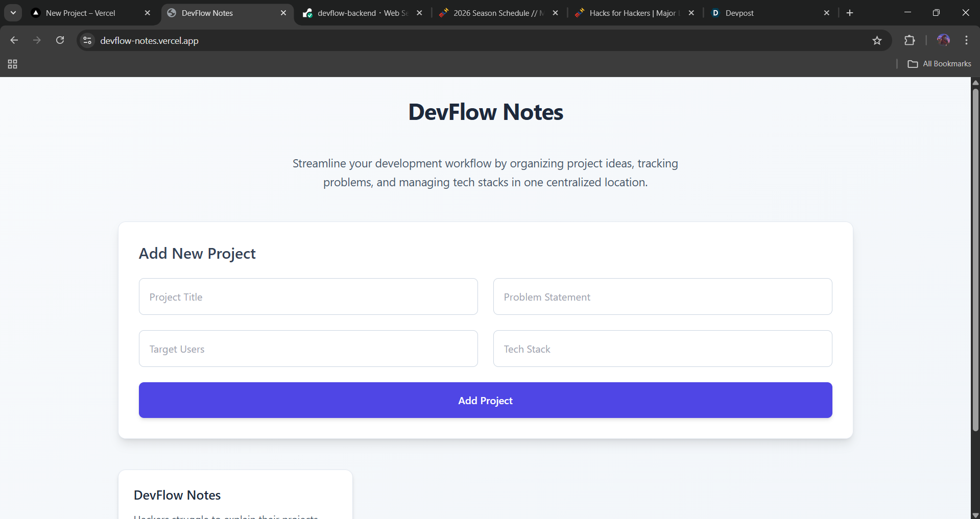Switch to the devflow-backend Web Service tab

coord(363,13)
